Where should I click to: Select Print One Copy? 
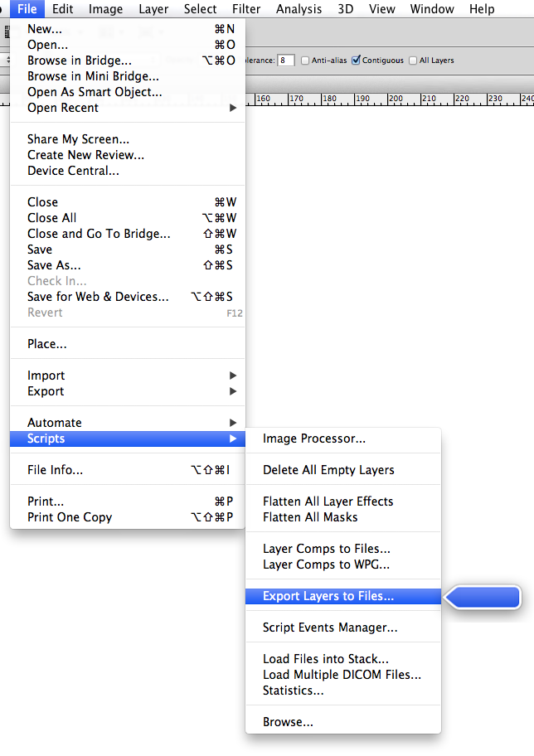(128, 517)
